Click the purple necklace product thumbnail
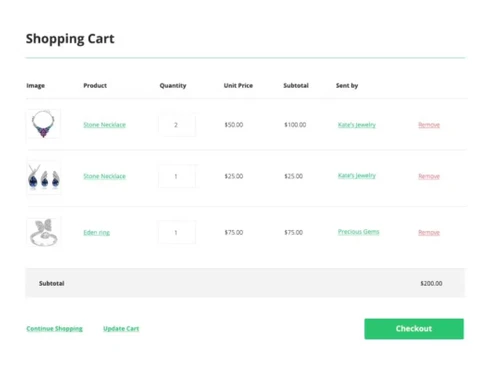The height and width of the screenshot is (375, 500). [x=44, y=124]
